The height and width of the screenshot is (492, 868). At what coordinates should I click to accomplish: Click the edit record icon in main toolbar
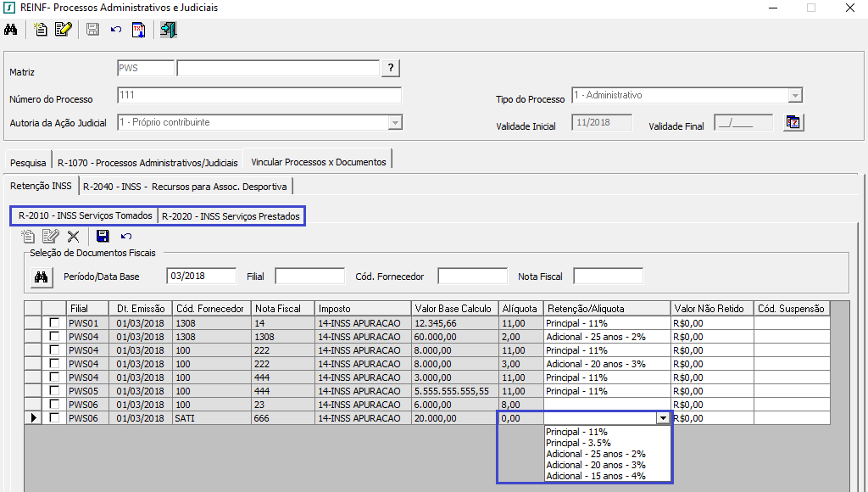tap(63, 30)
